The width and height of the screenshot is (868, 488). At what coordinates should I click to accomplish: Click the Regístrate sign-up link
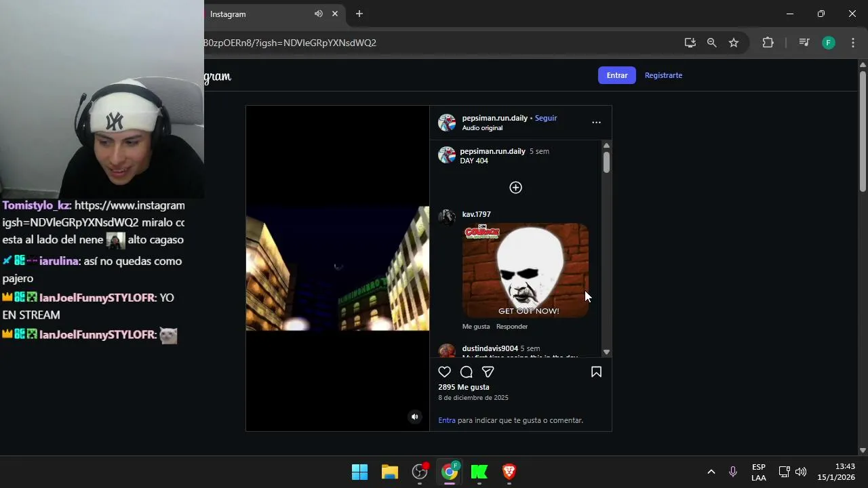pyautogui.click(x=663, y=75)
